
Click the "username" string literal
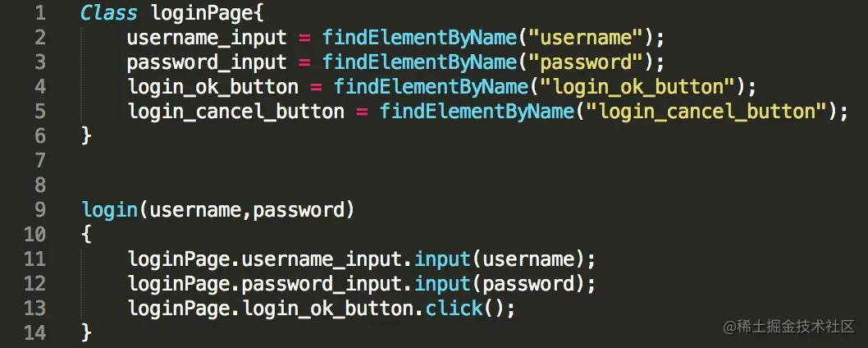click(585, 39)
